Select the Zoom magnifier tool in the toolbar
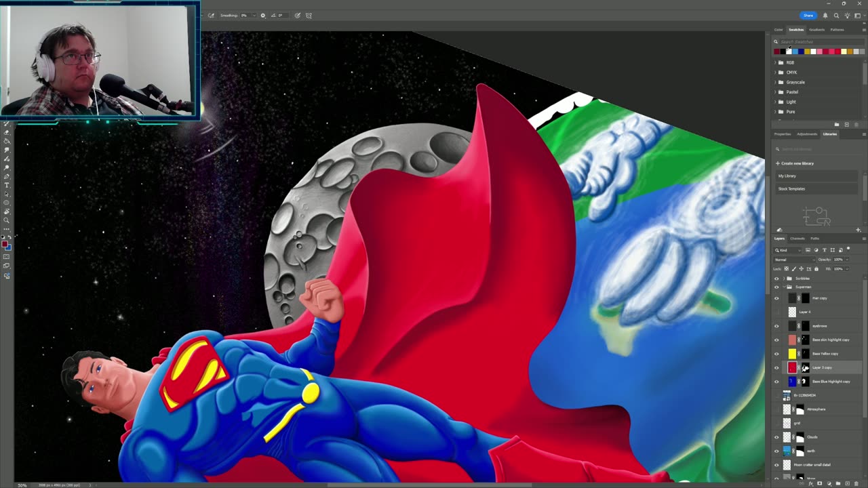 [x=7, y=220]
